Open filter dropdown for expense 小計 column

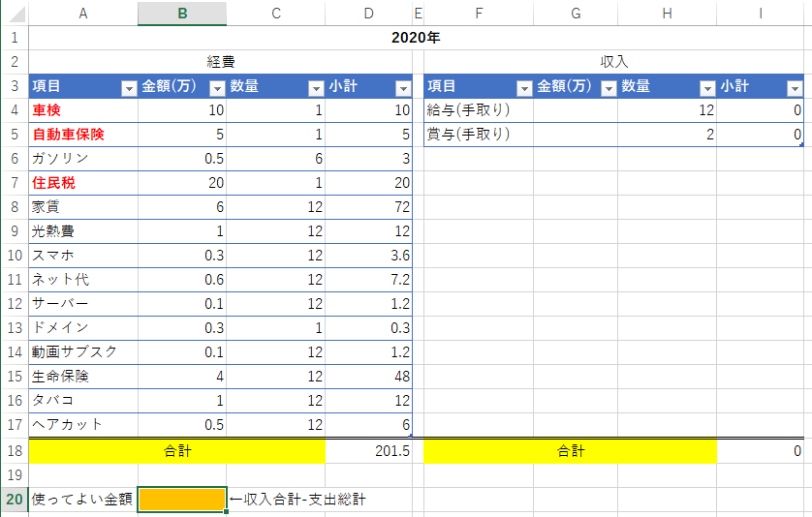point(403,89)
